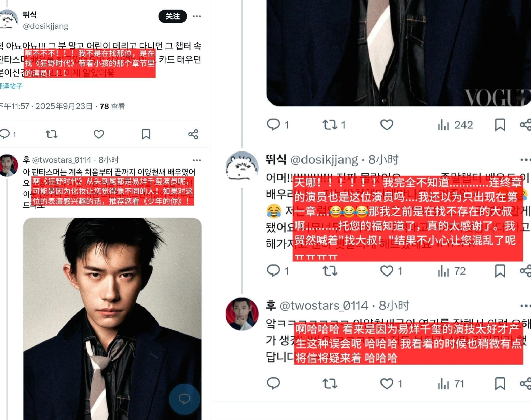Bookmark the reply with 72 views

coord(500,271)
